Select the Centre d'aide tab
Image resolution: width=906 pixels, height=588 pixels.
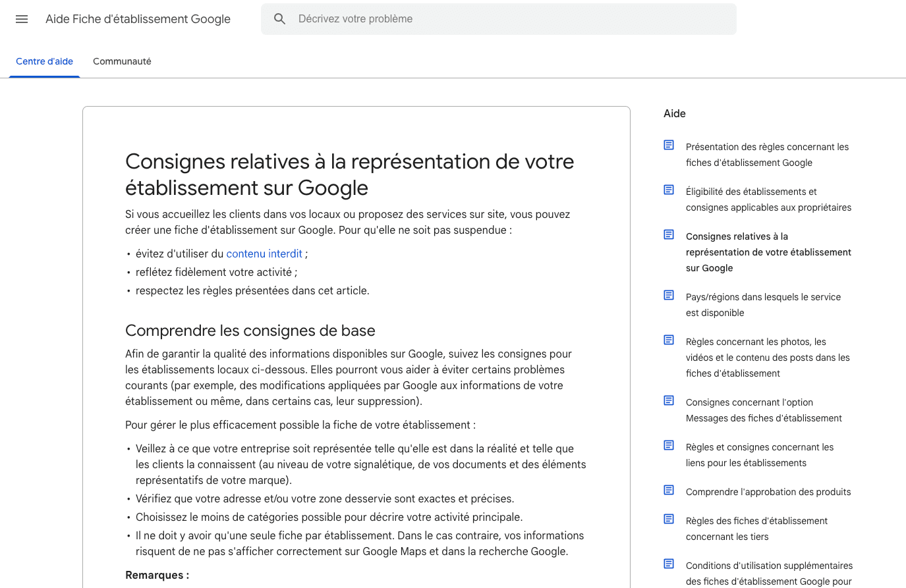tap(44, 61)
